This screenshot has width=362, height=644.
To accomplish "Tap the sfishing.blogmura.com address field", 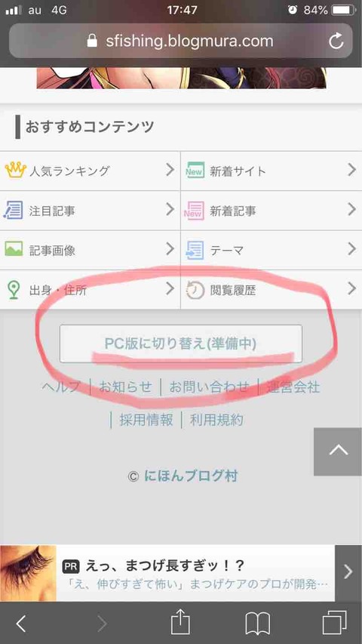I will [180, 41].
